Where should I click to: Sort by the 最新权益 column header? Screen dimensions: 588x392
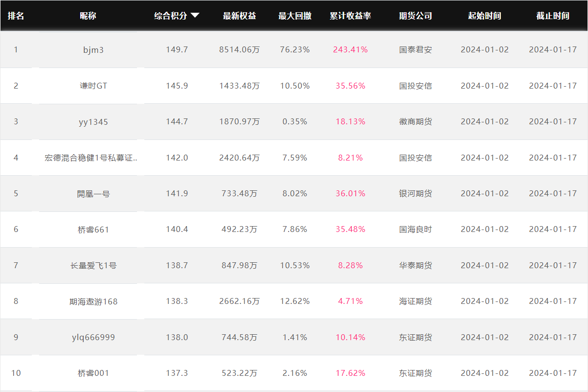coord(239,16)
